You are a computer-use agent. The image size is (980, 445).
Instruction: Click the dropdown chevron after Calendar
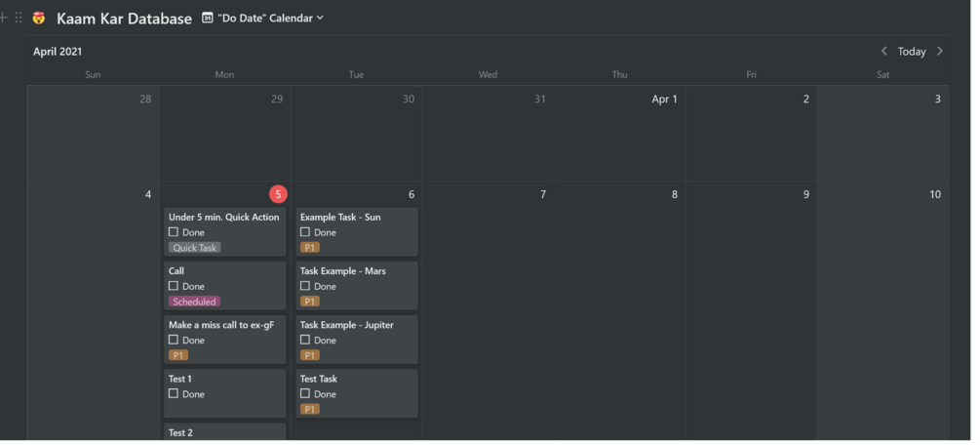[320, 18]
